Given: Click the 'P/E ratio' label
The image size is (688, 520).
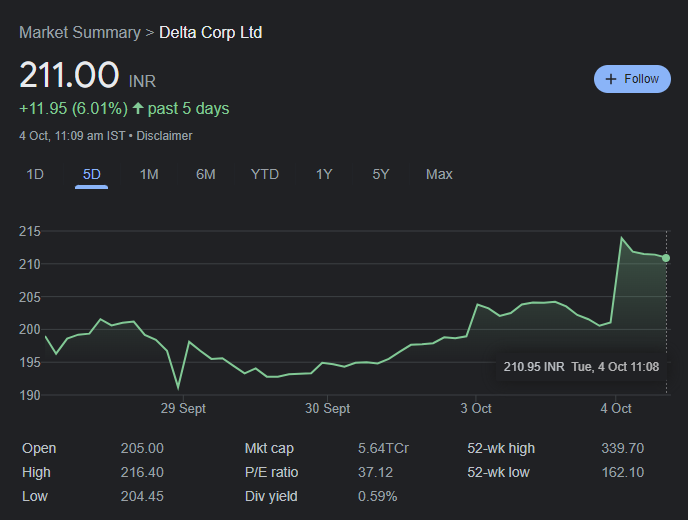Looking at the screenshot, I should tap(272, 472).
